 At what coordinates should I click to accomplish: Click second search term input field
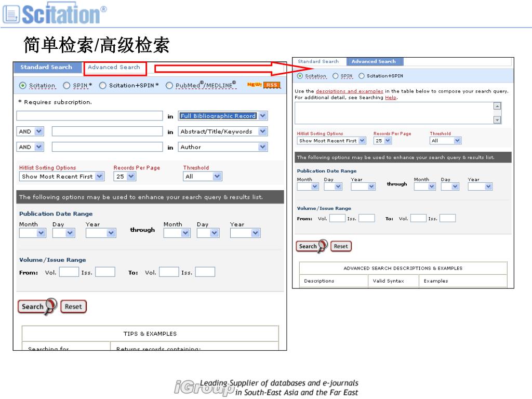[x=107, y=131]
